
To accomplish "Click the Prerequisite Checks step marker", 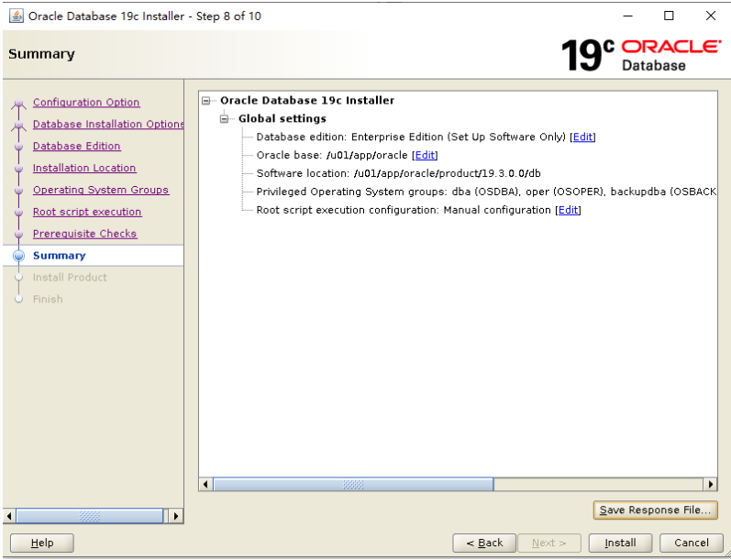I will click(18, 234).
